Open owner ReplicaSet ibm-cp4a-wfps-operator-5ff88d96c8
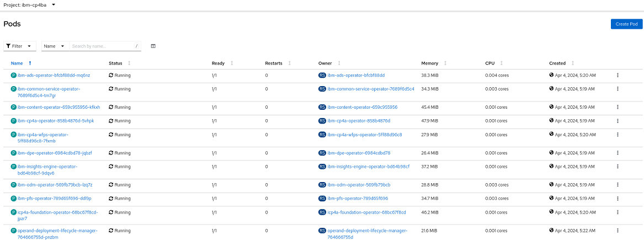 click(365, 135)
